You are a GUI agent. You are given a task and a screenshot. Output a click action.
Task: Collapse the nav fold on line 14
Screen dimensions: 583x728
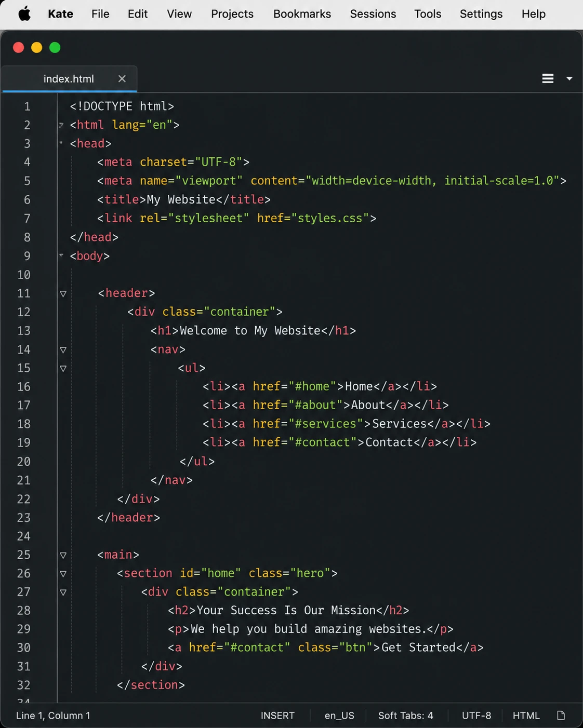pos(63,350)
